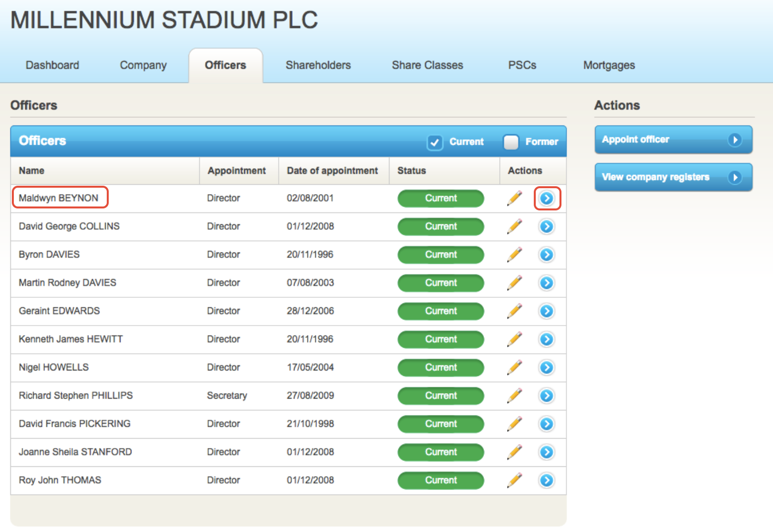
Task: Select the name David George COLLINS
Action: (x=69, y=226)
